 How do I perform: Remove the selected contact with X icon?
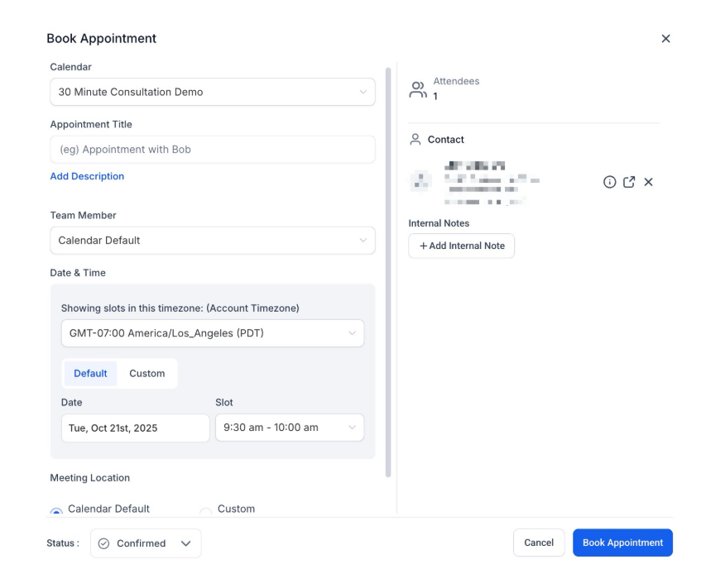click(x=648, y=182)
